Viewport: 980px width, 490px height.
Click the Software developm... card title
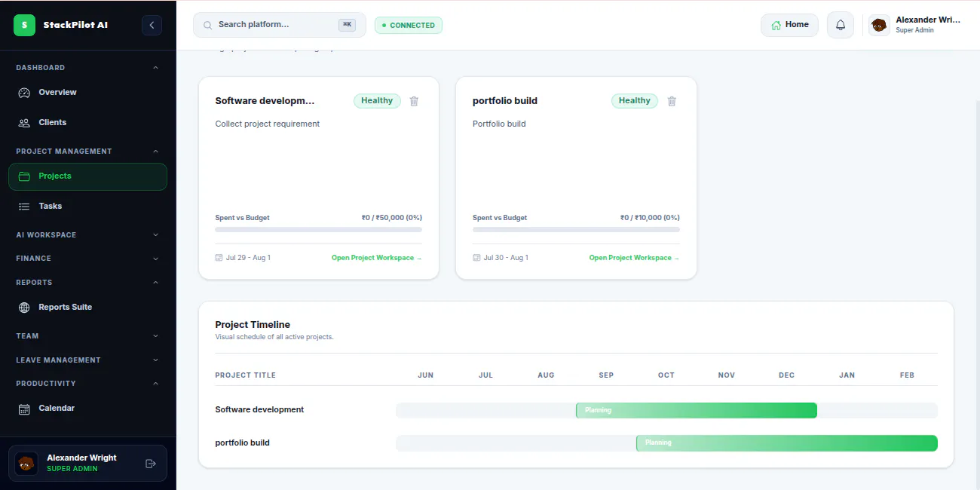click(265, 101)
